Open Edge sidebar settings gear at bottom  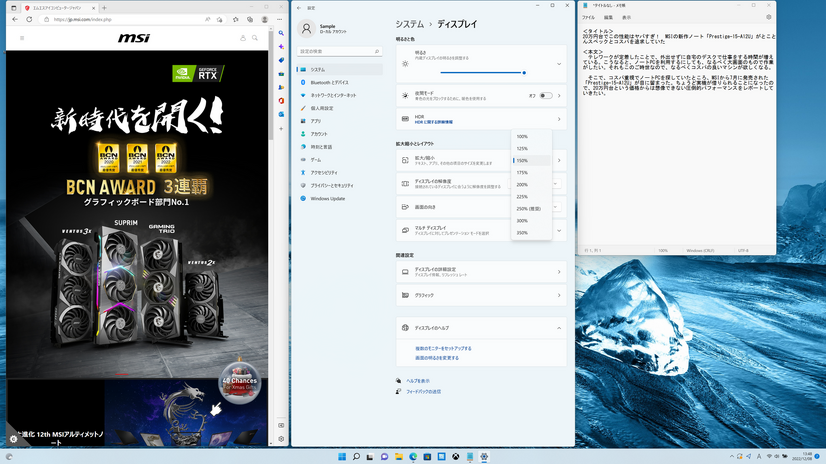(281, 439)
